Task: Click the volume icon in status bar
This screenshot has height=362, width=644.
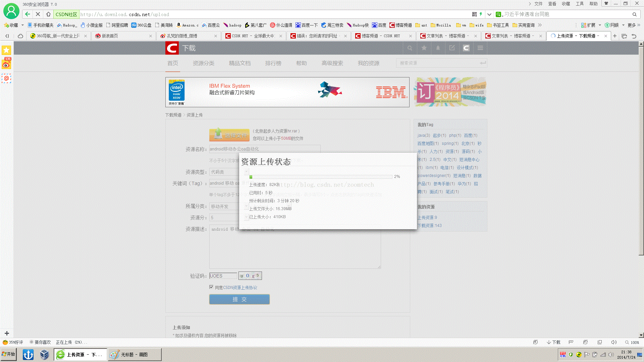Action: pyautogui.click(x=614, y=342)
